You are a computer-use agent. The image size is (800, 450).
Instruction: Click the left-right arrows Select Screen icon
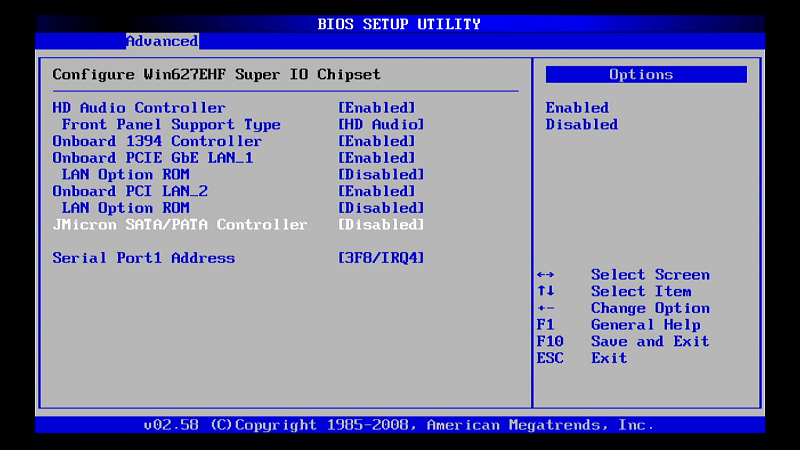[545, 275]
